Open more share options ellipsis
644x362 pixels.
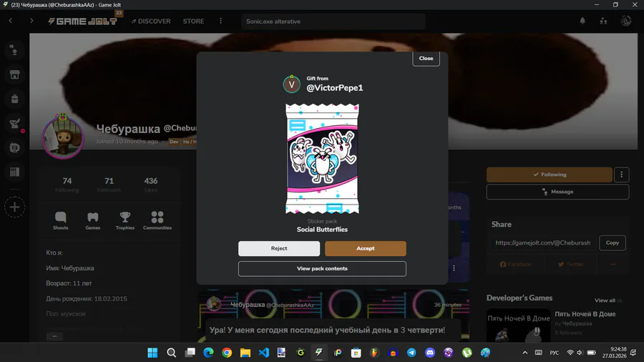pos(613,264)
